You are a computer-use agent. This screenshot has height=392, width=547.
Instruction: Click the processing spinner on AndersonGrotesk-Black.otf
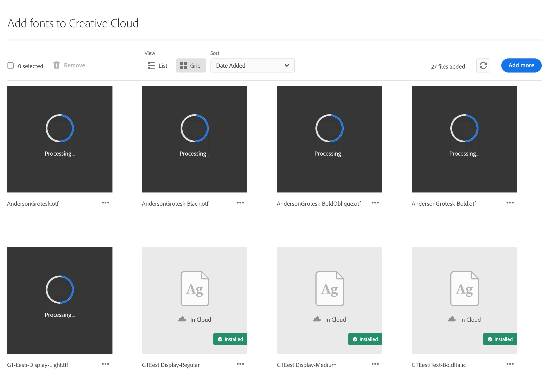click(x=194, y=128)
